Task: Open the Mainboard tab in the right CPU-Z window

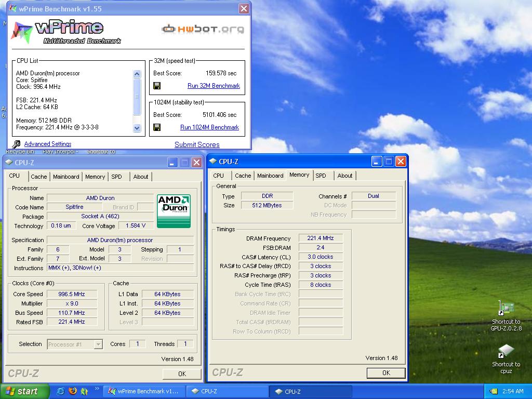Action: coord(270,176)
